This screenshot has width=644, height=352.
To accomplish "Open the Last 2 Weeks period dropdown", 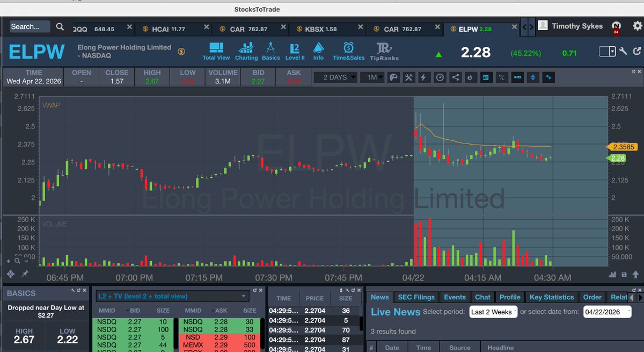I will click(x=493, y=312).
